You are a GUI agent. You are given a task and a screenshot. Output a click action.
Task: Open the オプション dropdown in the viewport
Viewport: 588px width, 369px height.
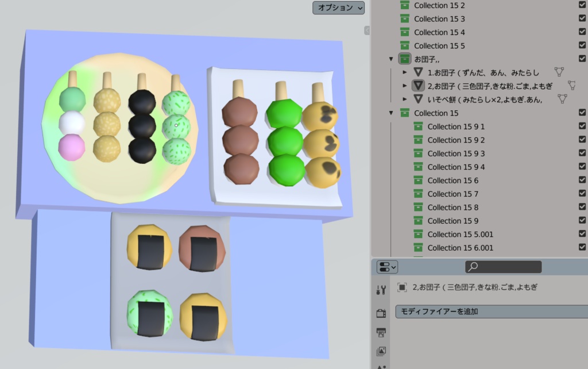click(338, 7)
